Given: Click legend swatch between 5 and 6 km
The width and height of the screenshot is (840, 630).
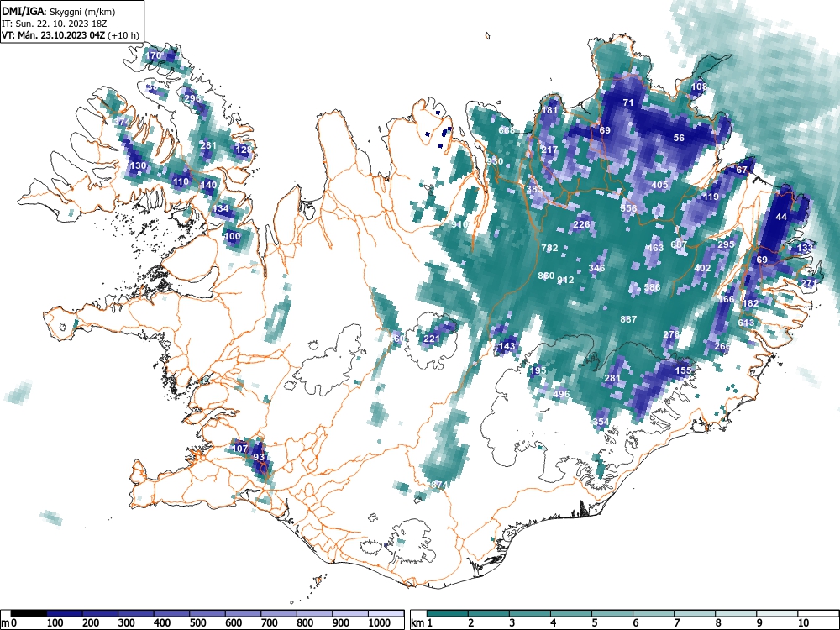Looking at the screenshot, I should [613, 613].
